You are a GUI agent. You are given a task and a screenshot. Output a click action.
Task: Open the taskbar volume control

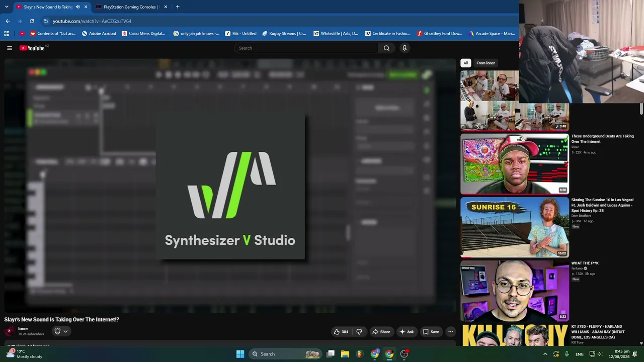point(599,354)
